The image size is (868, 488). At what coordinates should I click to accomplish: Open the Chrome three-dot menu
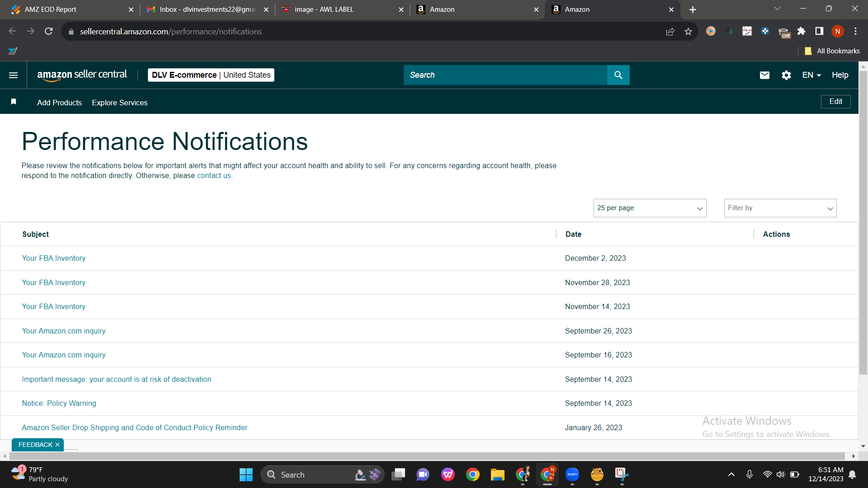(855, 31)
